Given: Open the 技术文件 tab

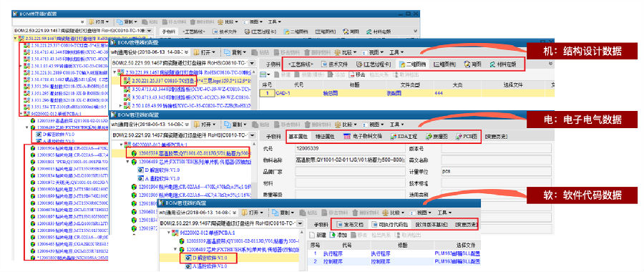Looking at the screenshot, I should tap(334, 64).
